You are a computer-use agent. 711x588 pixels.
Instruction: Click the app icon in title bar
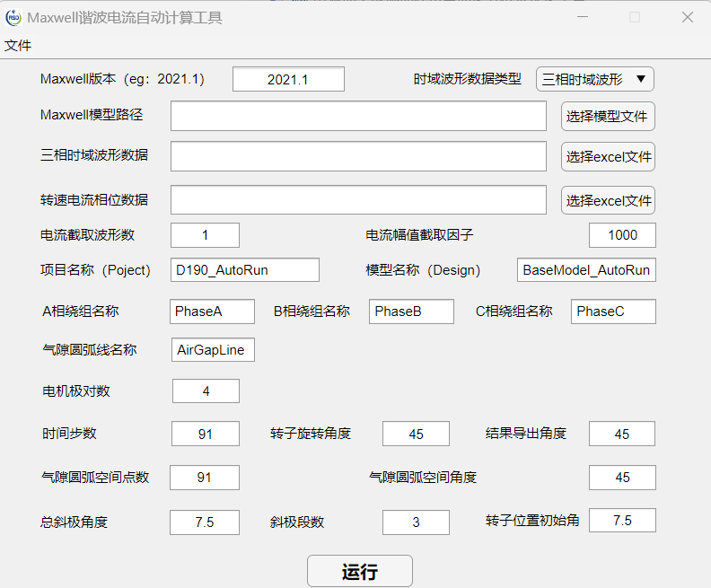(x=13, y=17)
